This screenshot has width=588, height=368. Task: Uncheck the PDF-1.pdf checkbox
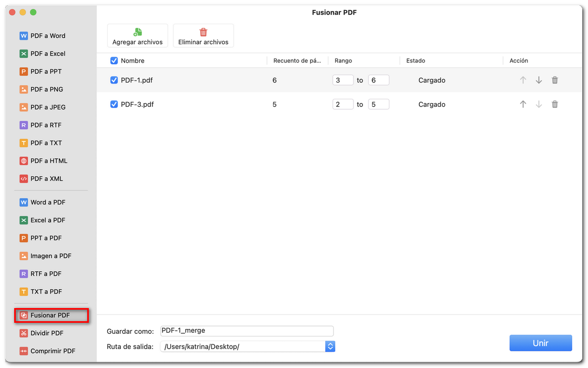(114, 80)
